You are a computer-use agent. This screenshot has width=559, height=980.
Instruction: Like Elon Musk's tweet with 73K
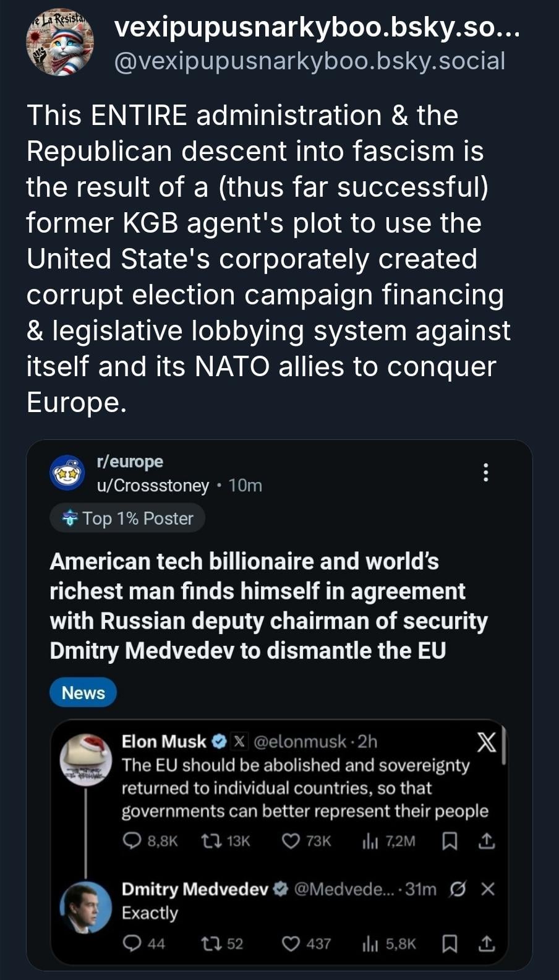291,841
